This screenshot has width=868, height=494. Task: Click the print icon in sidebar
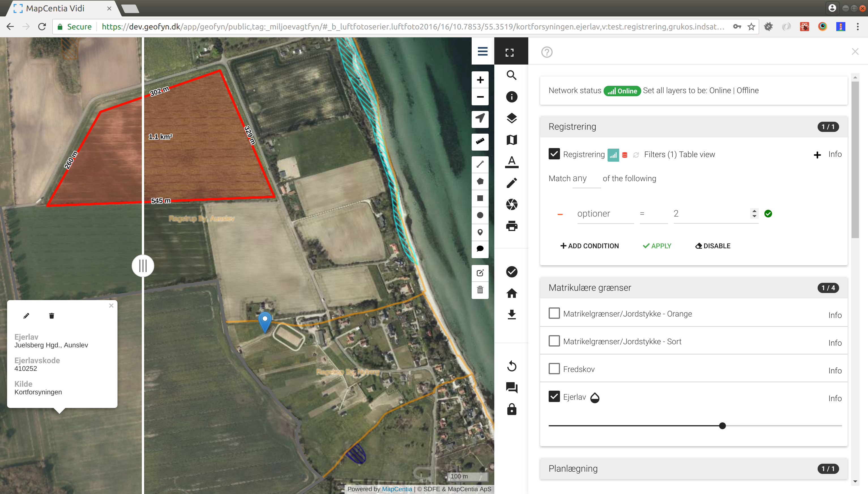[512, 226]
